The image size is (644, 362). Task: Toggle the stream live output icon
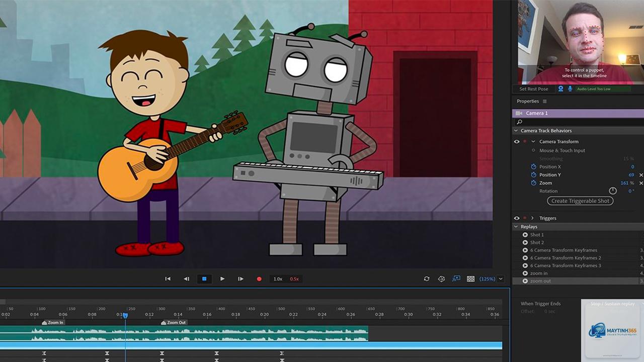click(456, 279)
